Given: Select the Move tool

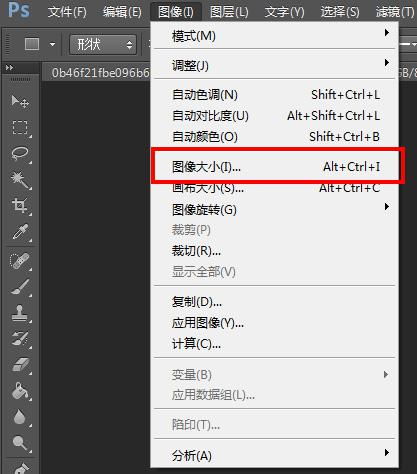Looking at the screenshot, I should (x=20, y=101).
